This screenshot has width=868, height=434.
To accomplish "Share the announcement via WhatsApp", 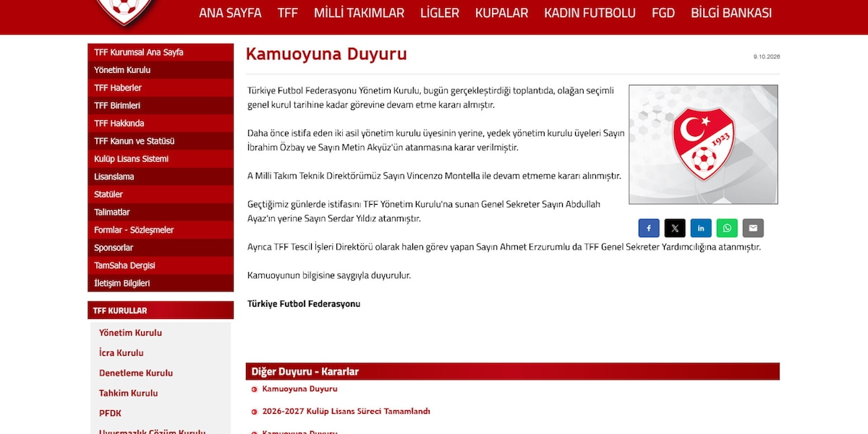I will (x=727, y=229).
